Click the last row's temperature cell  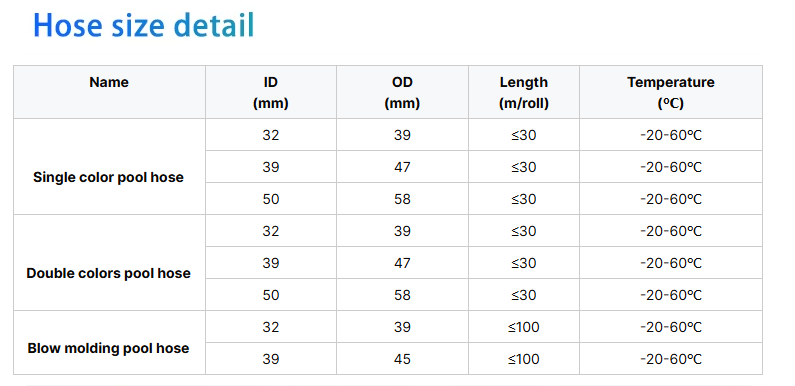[671, 359]
